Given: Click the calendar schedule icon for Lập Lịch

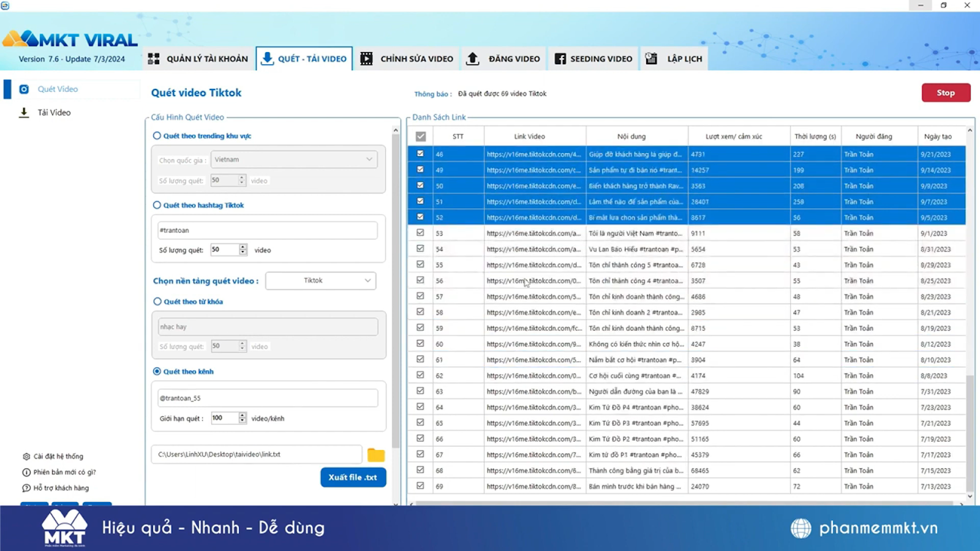Looking at the screenshot, I should tap(651, 59).
